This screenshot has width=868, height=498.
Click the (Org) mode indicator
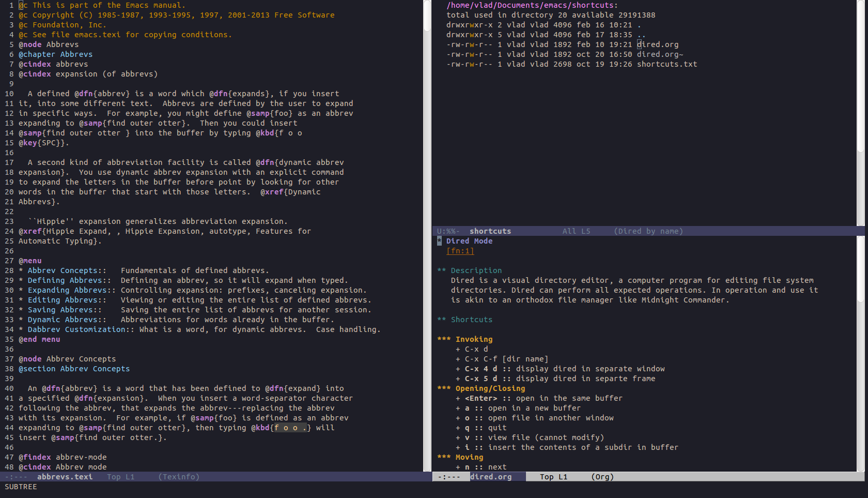(602, 477)
